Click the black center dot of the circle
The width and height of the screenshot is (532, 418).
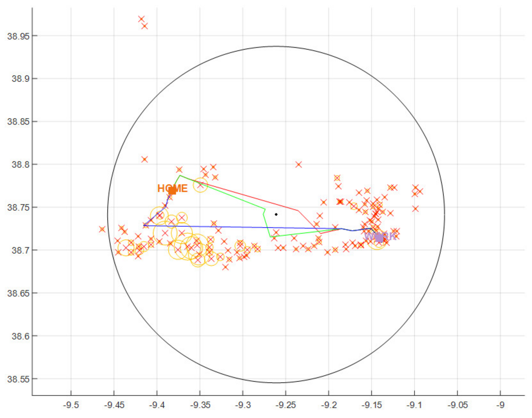click(276, 214)
